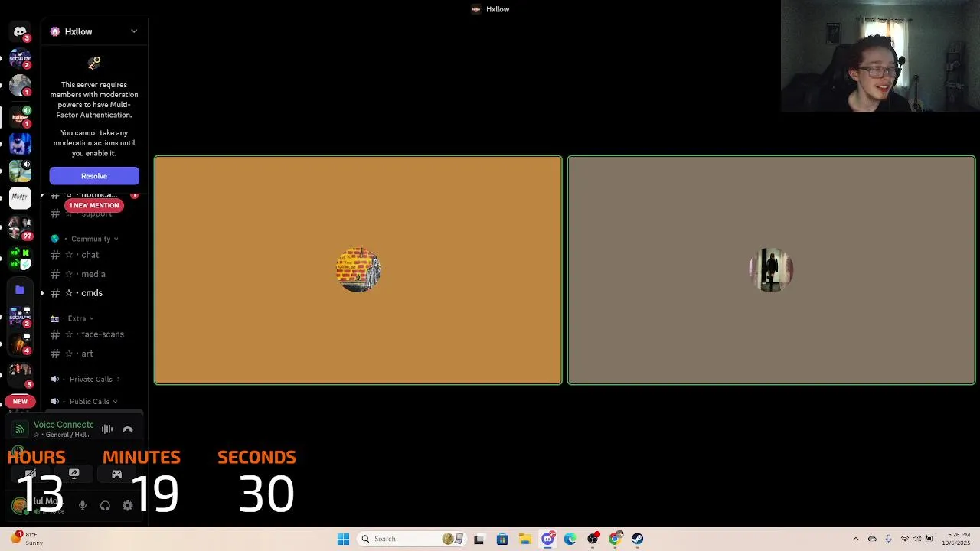Open Discord direct messages home icon
This screenshot has width=980, height=551.
[x=20, y=32]
